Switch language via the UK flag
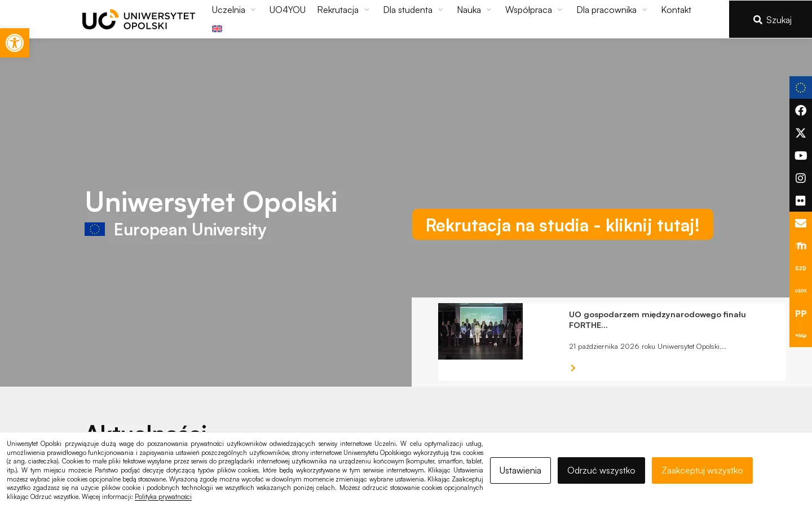812x508 pixels. (x=217, y=29)
